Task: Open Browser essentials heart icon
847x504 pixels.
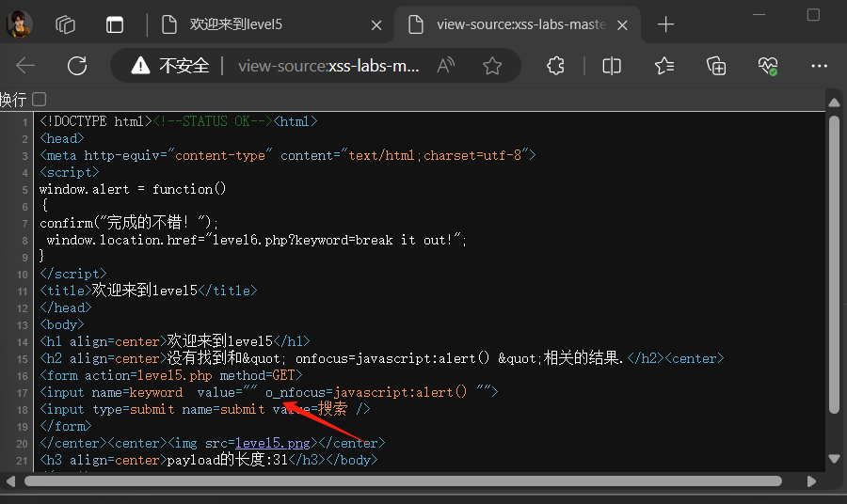Action: tap(768, 66)
